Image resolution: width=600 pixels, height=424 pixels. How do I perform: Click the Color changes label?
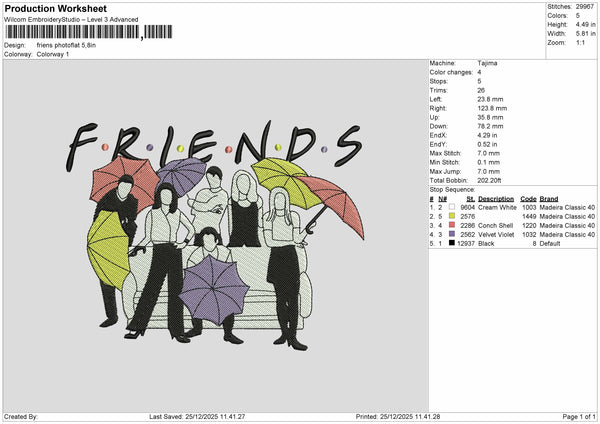point(451,72)
